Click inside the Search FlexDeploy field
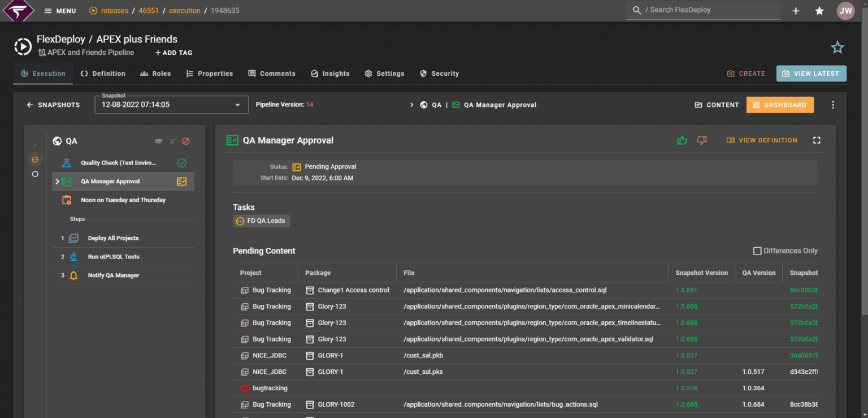868x418 pixels. [x=703, y=10]
